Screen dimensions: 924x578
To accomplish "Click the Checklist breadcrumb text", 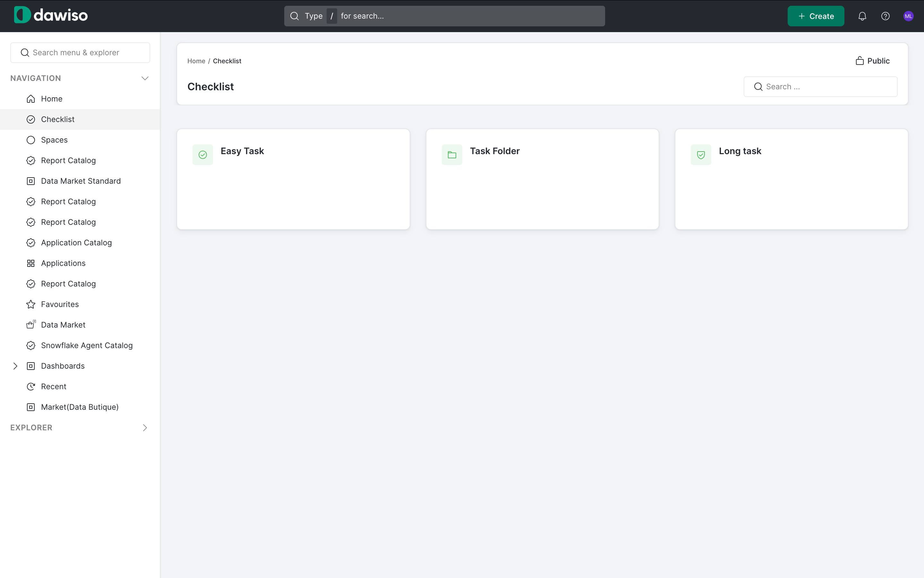I will tap(227, 61).
